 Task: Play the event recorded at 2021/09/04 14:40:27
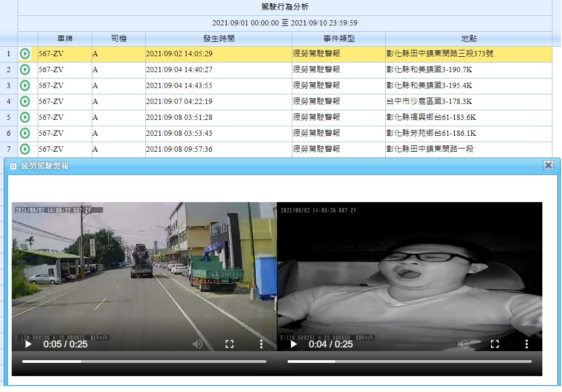25,69
